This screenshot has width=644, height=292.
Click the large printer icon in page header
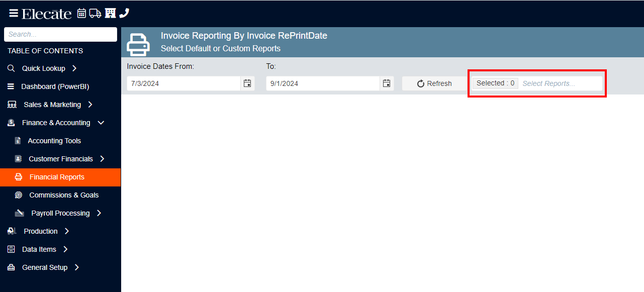[138, 44]
